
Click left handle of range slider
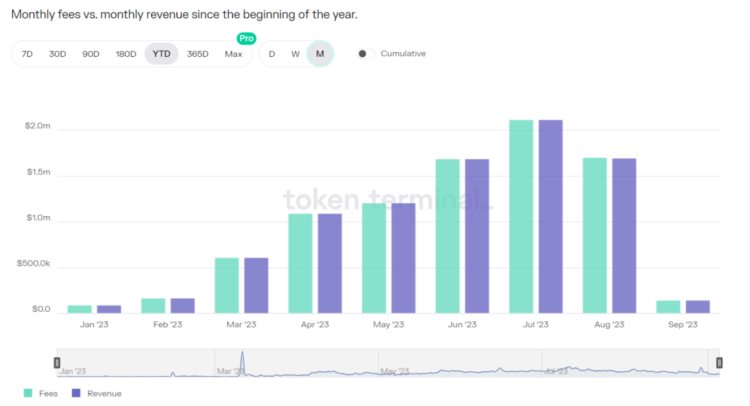(57, 362)
